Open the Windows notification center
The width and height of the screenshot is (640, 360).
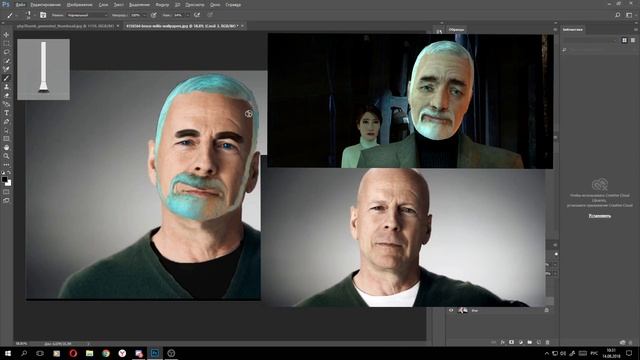(629, 353)
